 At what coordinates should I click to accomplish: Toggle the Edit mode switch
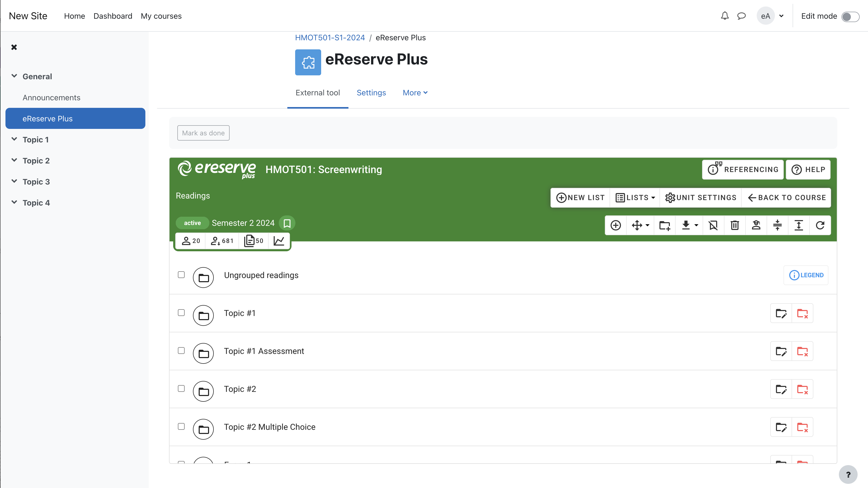point(850,17)
